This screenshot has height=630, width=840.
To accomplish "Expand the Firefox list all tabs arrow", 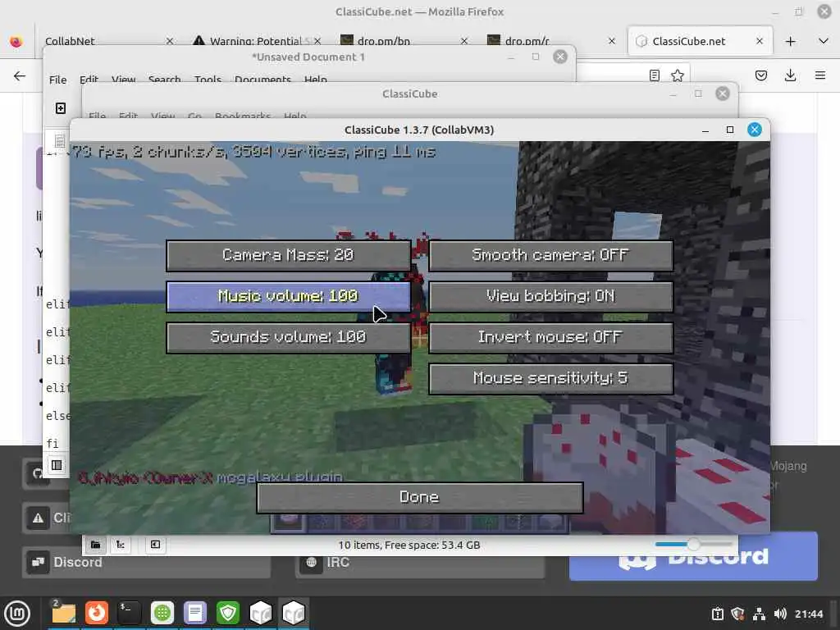I will point(824,41).
